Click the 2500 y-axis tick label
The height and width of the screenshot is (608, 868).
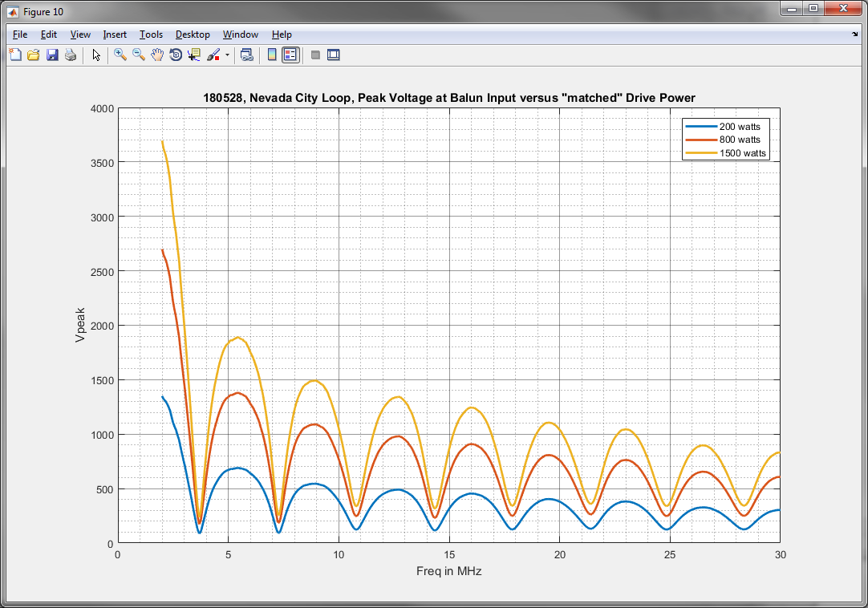pyautogui.click(x=103, y=272)
